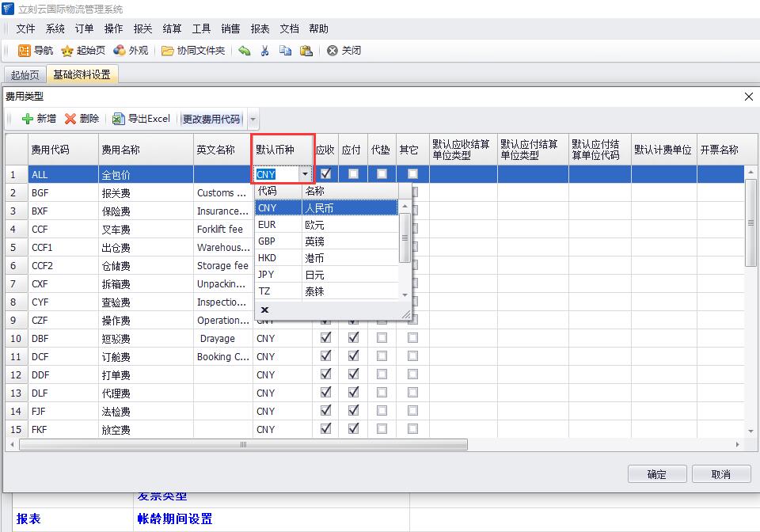Open the 结算 menu
This screenshot has height=532, width=760.
click(172, 28)
